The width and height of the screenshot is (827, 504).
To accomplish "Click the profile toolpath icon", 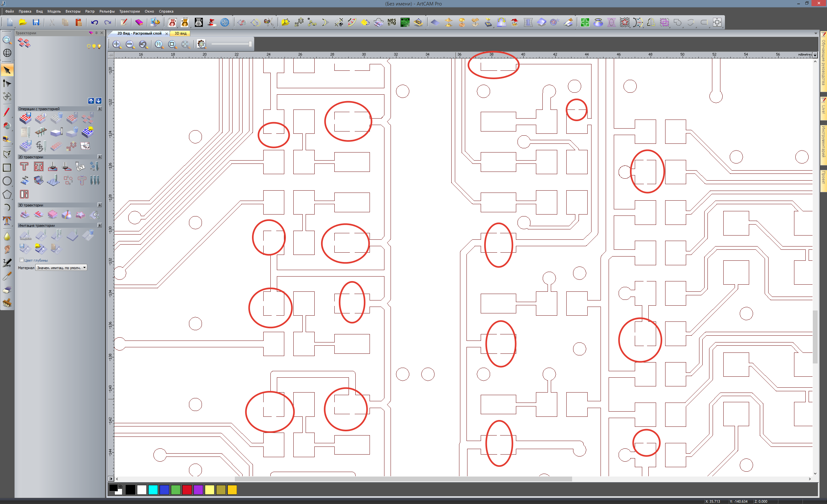I will 24,166.
